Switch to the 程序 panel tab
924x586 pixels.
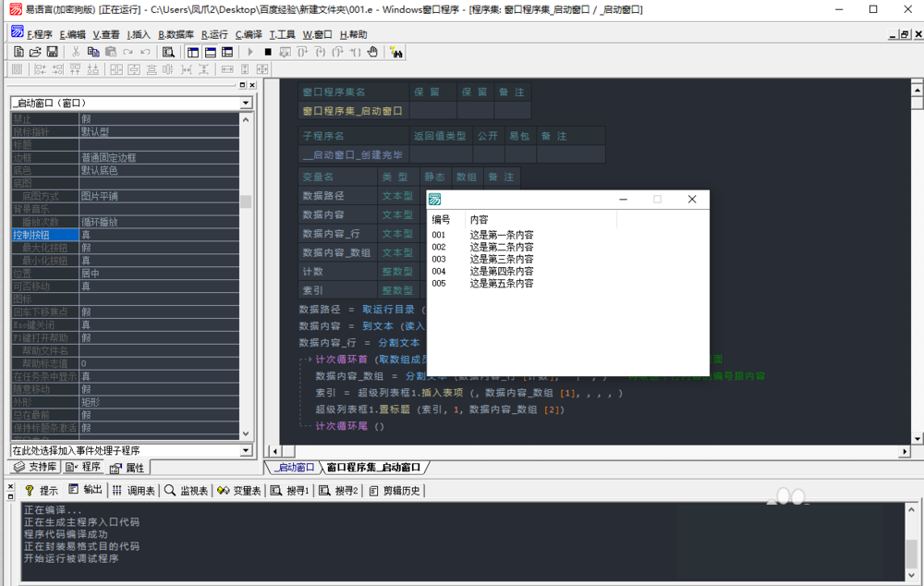click(83, 467)
